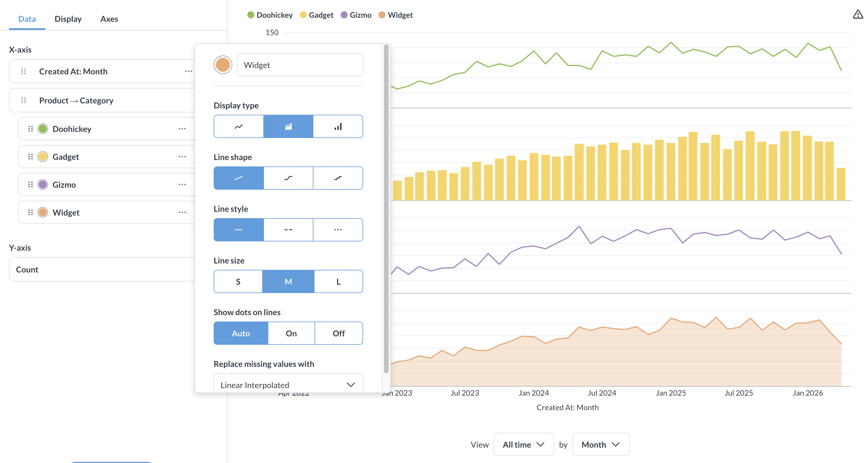Switch to the Display tab
Image resolution: width=868 pixels, height=463 pixels.
point(68,19)
